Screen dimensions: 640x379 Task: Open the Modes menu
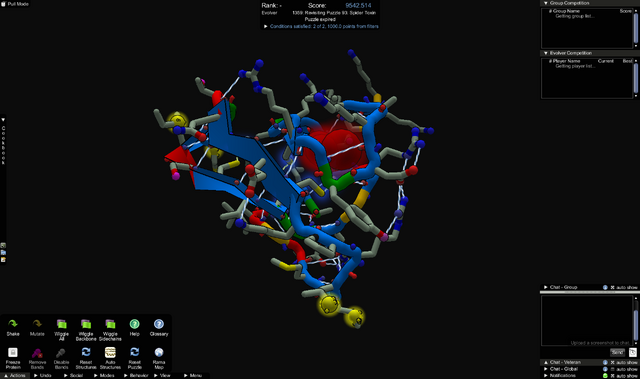click(x=104, y=375)
